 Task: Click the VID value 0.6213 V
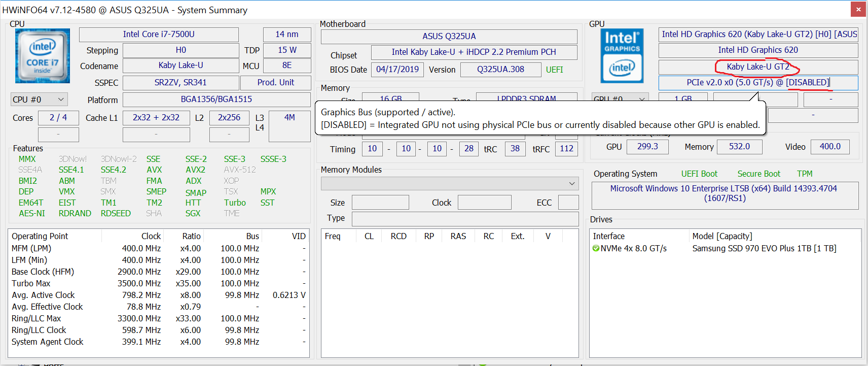289,295
